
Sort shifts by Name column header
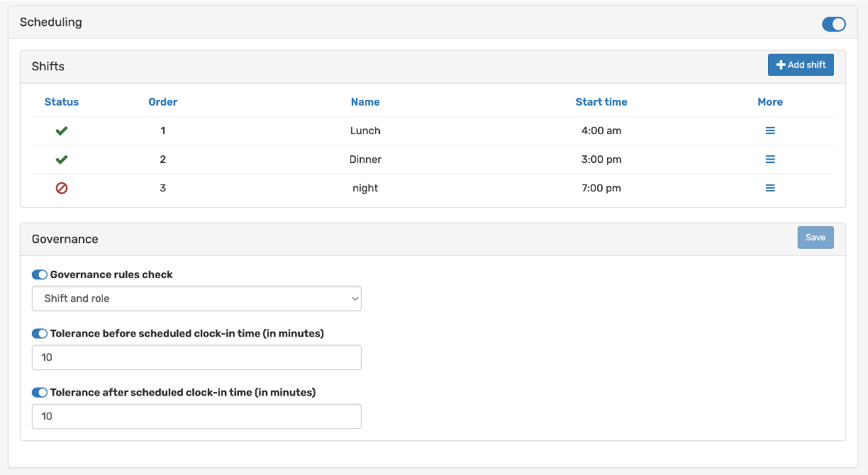pyautogui.click(x=365, y=102)
